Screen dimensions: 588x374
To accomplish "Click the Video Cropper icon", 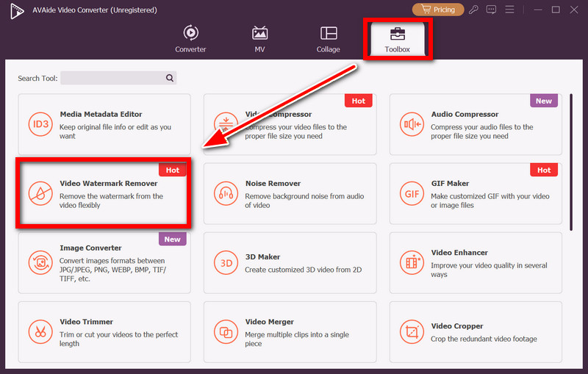I will click(410, 331).
